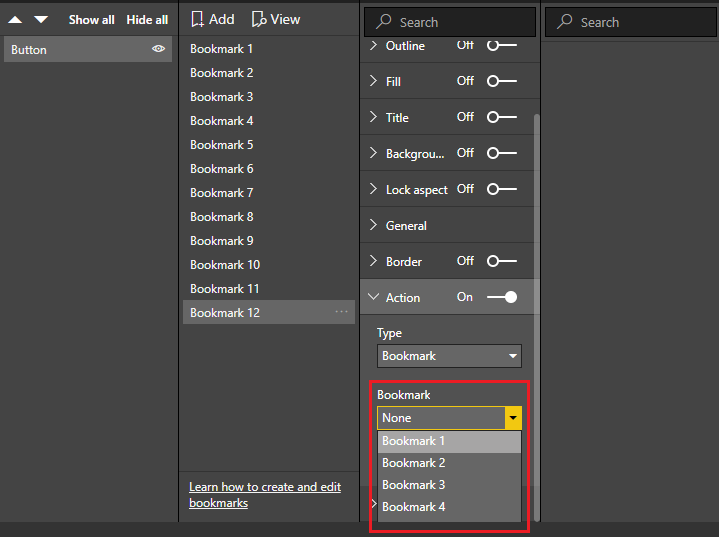Select Bookmark 8 in bookmarks list
Screen dimensions: 719x537
point(269,216)
